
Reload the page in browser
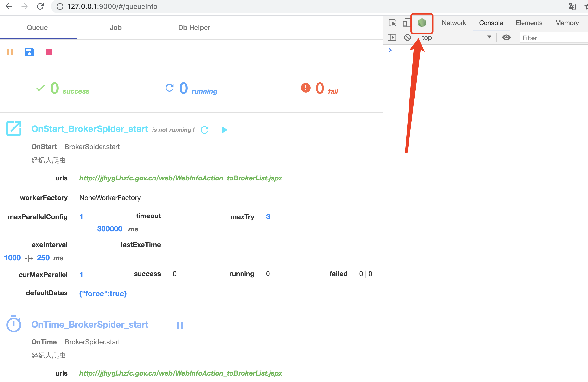pyautogui.click(x=40, y=6)
